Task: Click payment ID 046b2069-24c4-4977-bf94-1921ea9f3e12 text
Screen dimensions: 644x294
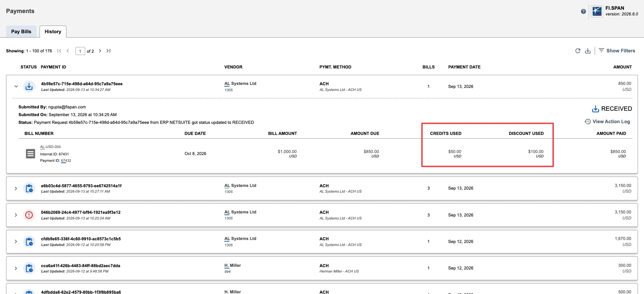Action: pyautogui.click(x=81, y=212)
